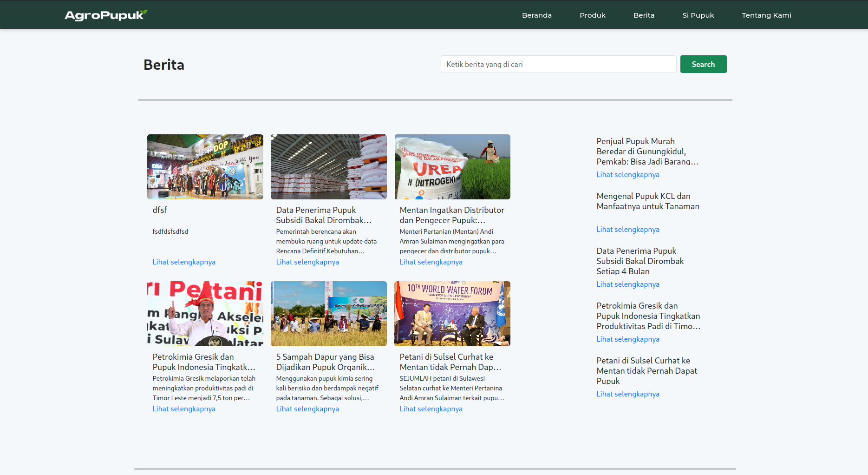
Task: Click sidebar headline Mengenal Pupuk KCL
Action: [648, 201]
